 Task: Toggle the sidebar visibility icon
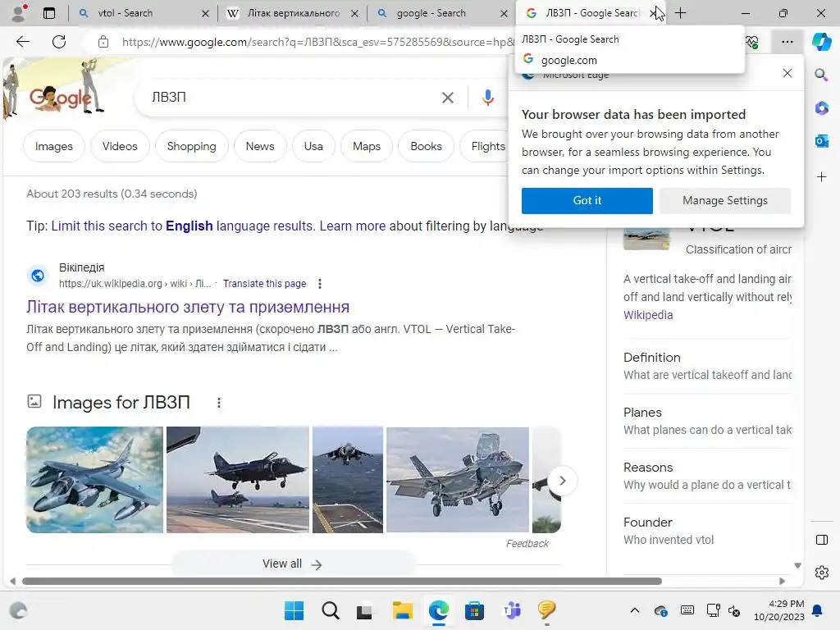tap(821, 540)
